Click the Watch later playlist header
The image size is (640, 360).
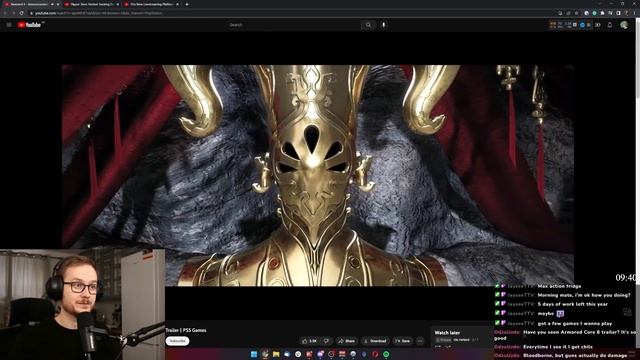pyautogui.click(x=447, y=333)
